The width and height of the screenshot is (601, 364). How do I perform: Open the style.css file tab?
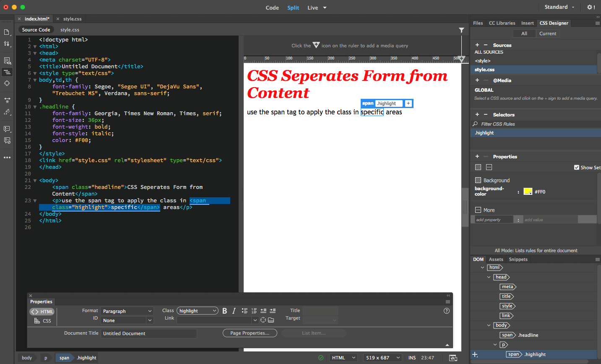(x=72, y=19)
